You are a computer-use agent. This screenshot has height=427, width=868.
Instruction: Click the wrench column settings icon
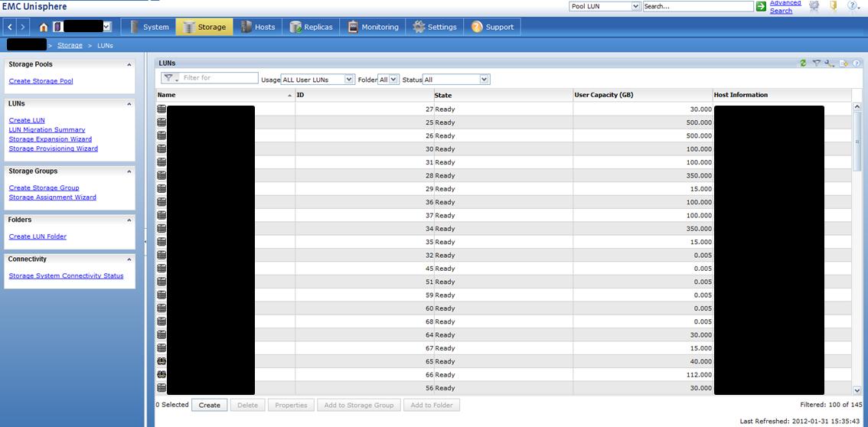click(829, 64)
